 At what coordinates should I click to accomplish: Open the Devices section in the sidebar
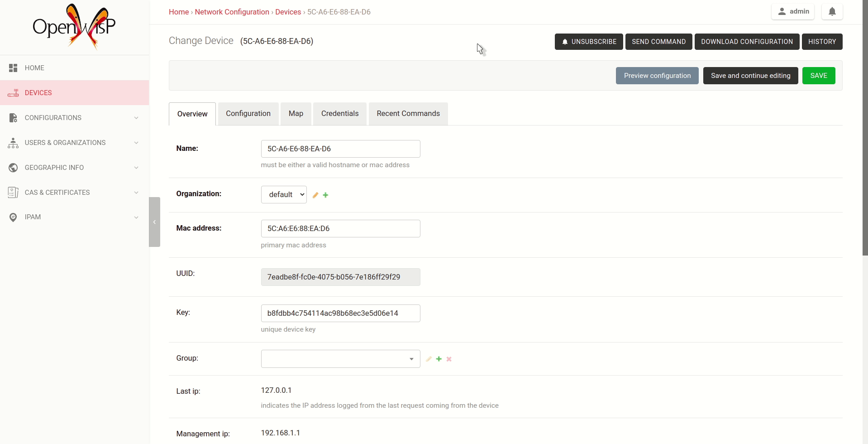point(38,92)
